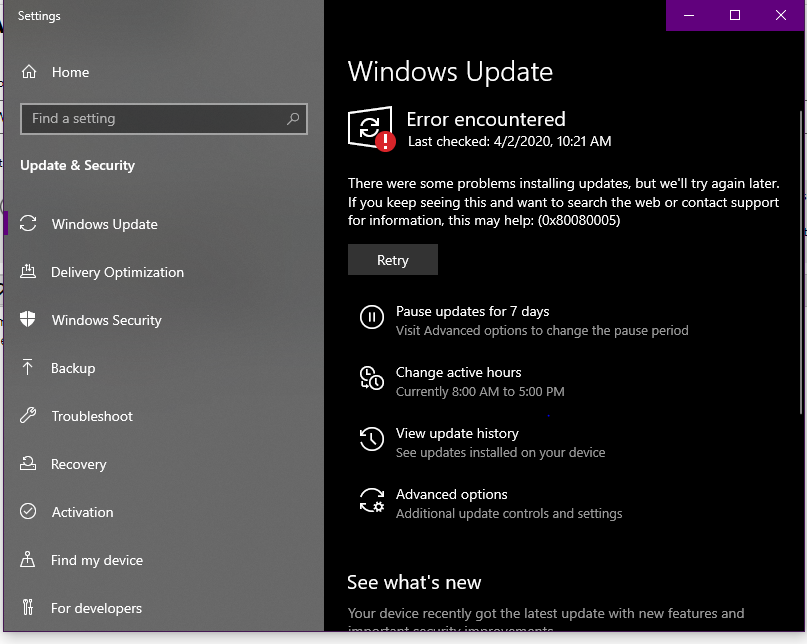The image size is (807, 644).
Task: Click the Last checked timestamp text
Action: (510, 141)
